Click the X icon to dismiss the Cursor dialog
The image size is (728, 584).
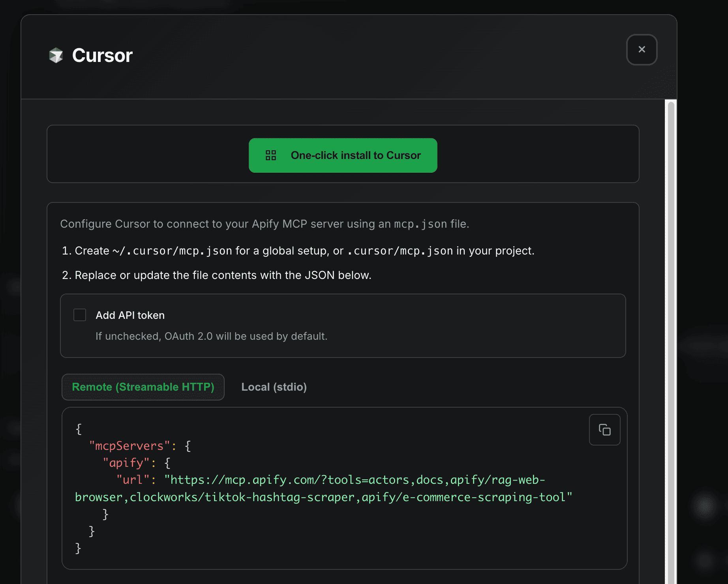pos(642,50)
